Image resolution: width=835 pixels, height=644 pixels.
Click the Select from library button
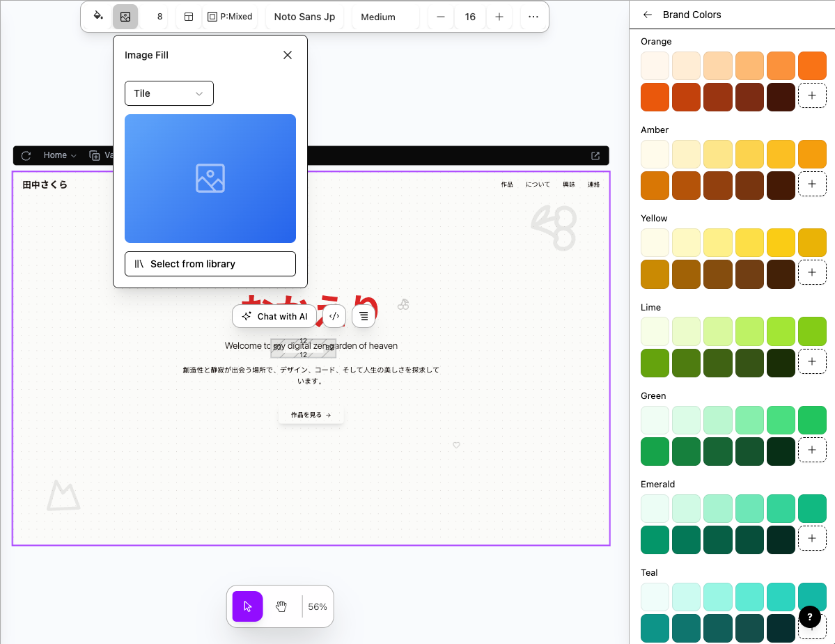[210, 264]
